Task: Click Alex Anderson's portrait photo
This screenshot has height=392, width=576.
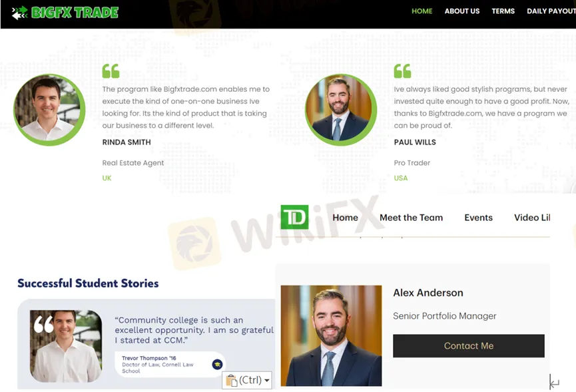Action: pos(331,335)
